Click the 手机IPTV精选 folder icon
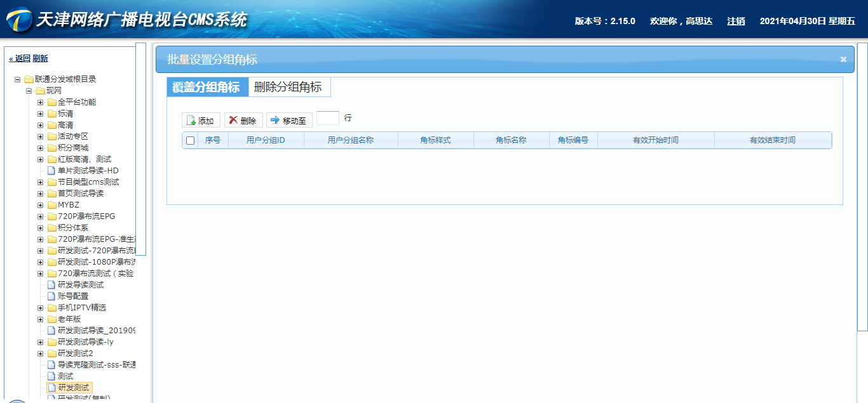The width and height of the screenshot is (868, 403). coord(51,308)
